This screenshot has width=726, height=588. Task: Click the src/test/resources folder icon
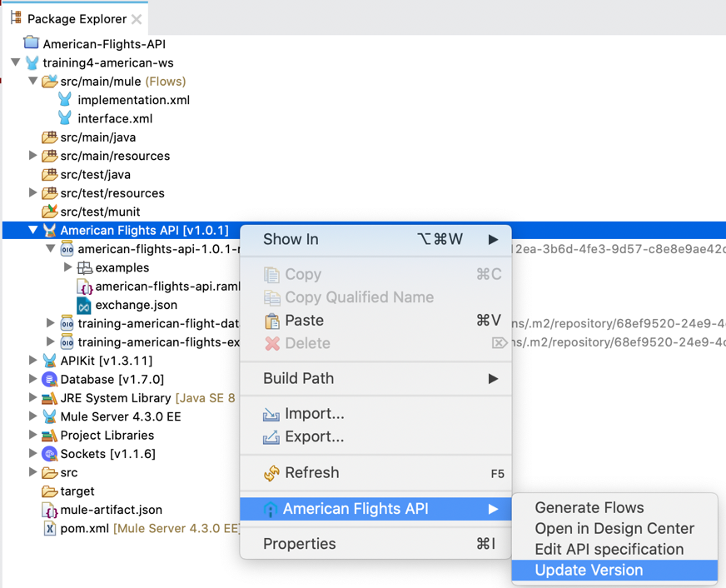[50, 192]
